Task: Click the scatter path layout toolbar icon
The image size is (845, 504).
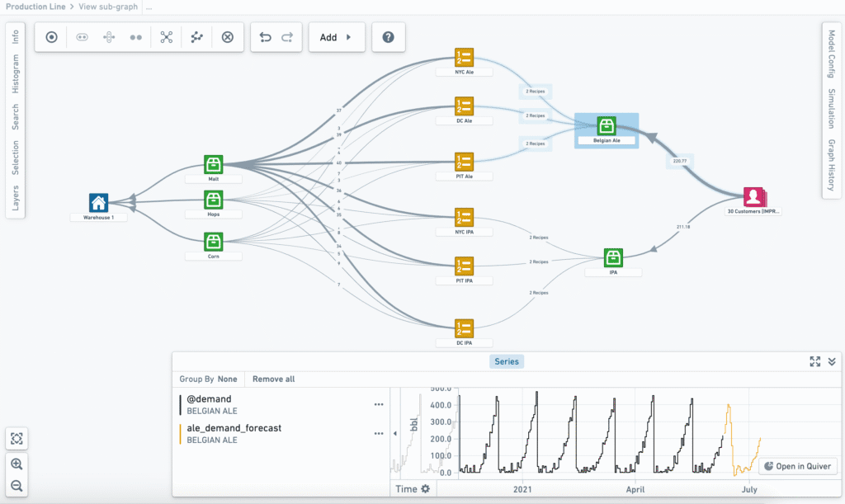Action: click(196, 37)
